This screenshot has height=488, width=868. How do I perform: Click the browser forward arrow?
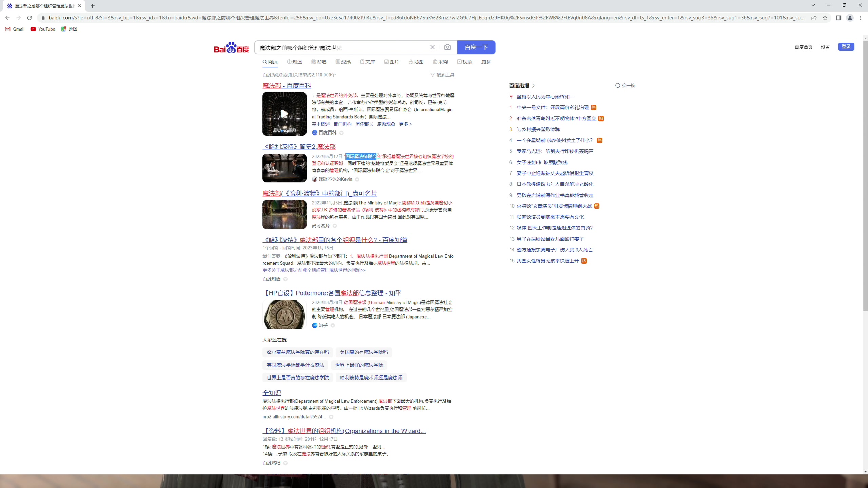pyautogui.click(x=19, y=18)
